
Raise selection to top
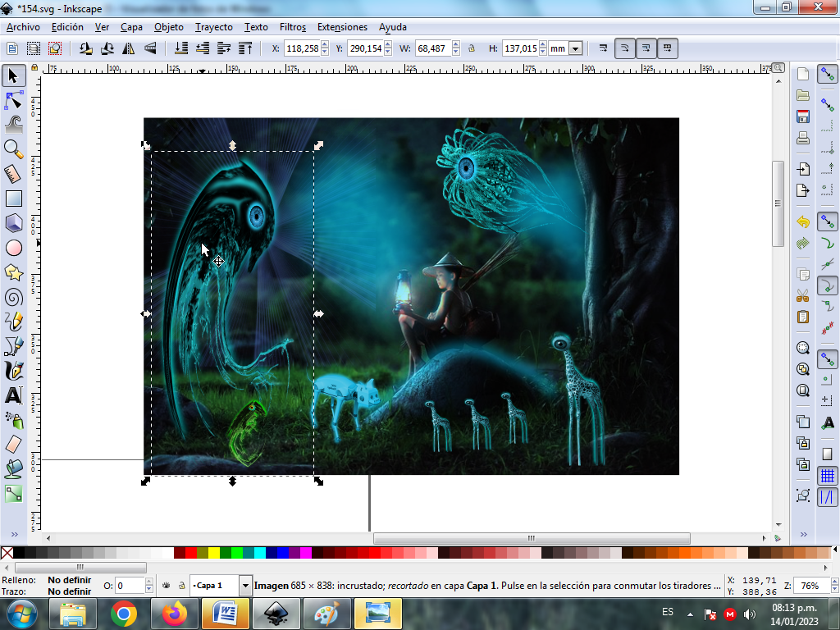(245, 48)
